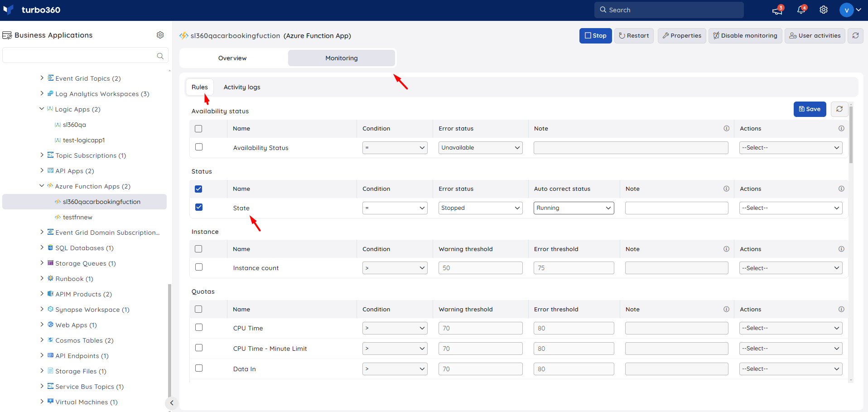The image size is (868, 412).
Task: Check the Data In checkbox
Action: click(x=199, y=368)
